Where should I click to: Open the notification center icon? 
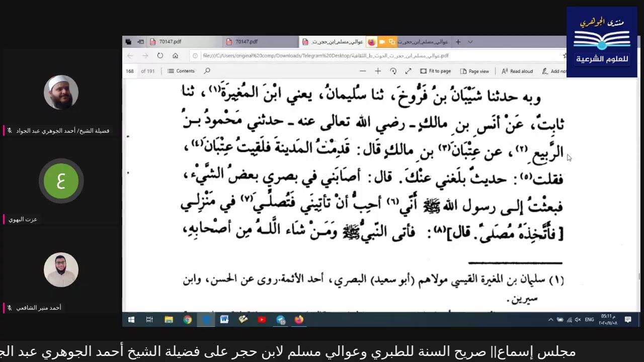(628, 319)
